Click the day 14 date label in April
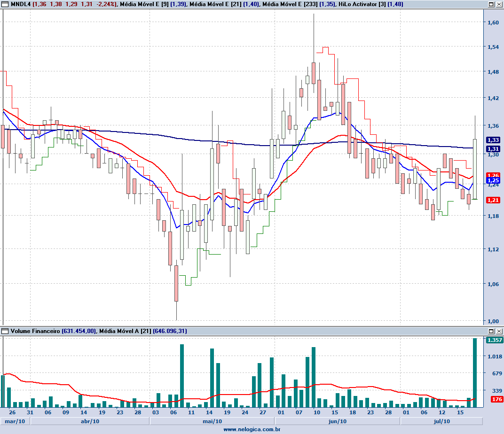The image size is (504, 434). 84,412
